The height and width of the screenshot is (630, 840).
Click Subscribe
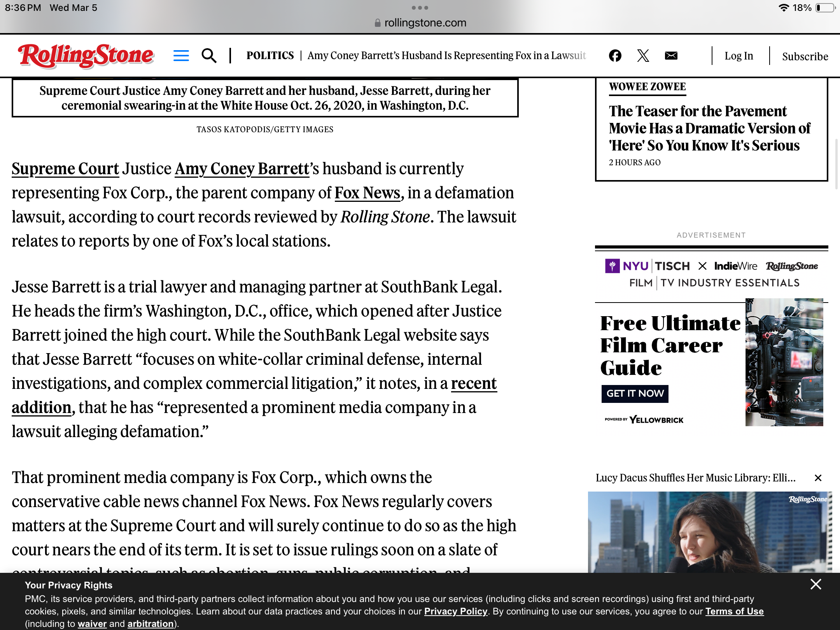click(805, 56)
